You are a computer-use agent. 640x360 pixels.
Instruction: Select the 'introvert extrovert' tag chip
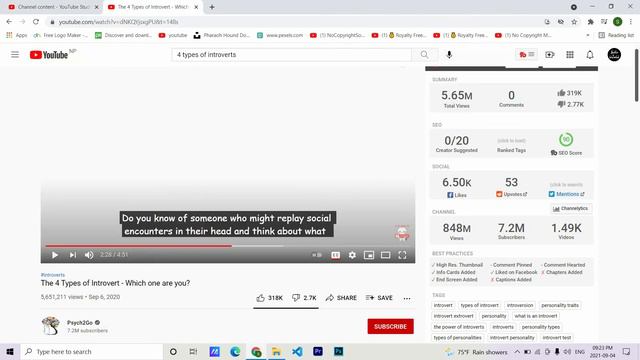453,316
